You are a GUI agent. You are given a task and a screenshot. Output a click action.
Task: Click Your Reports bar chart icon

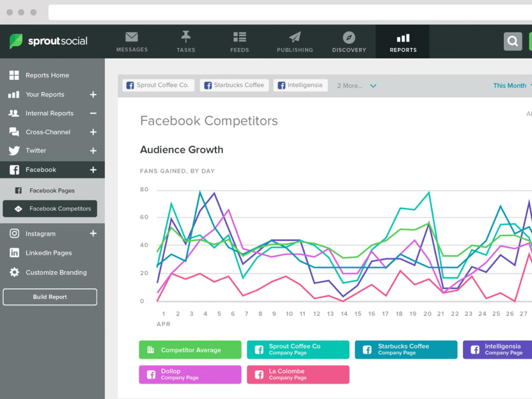pyautogui.click(x=14, y=94)
